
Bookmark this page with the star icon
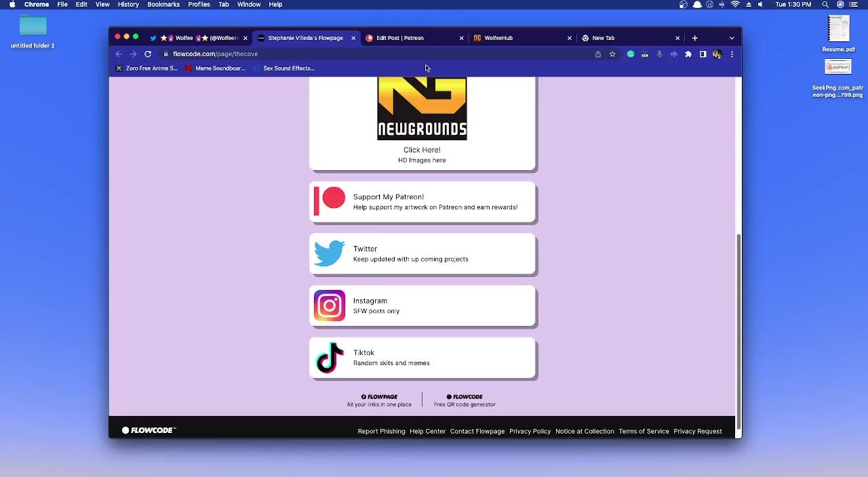[x=612, y=54]
